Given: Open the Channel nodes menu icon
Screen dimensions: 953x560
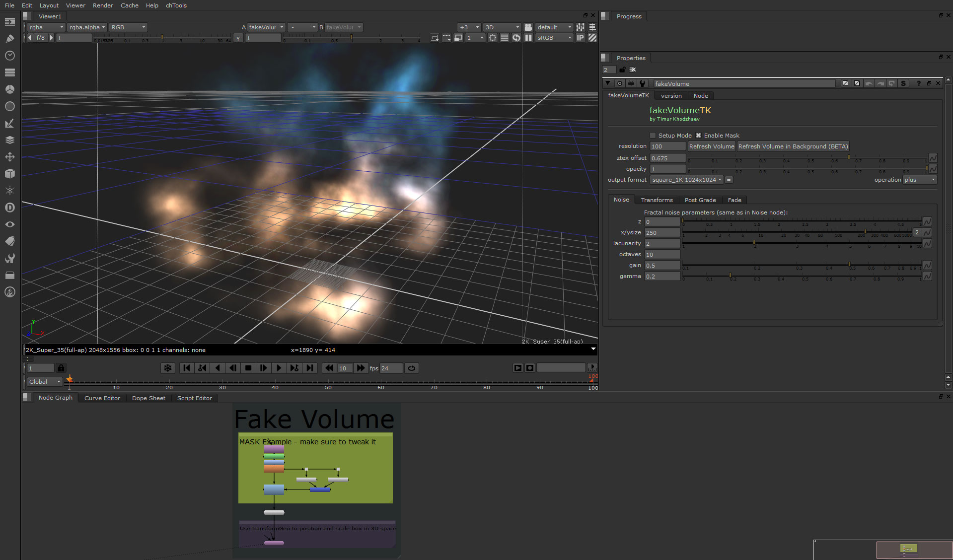Looking at the screenshot, I should point(9,72).
